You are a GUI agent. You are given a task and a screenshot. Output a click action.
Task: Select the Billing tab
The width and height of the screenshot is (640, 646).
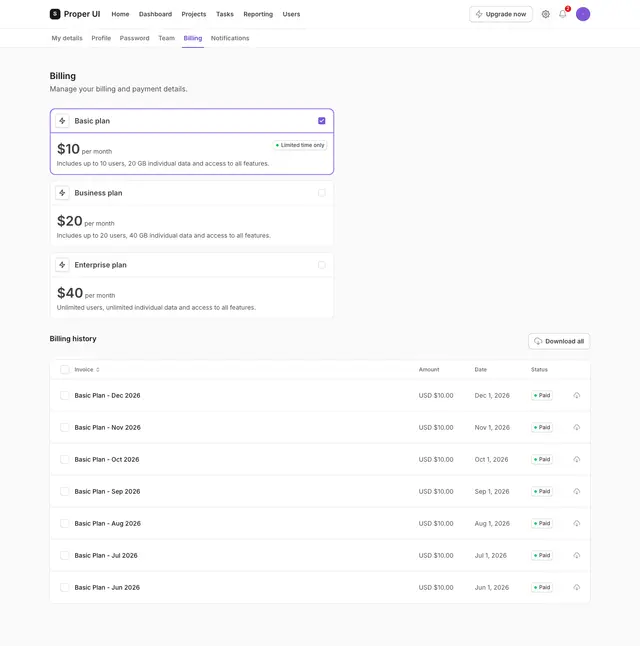pos(193,38)
